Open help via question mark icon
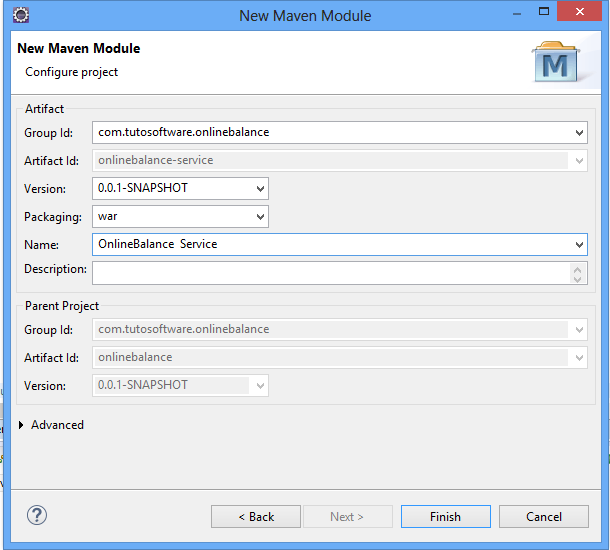The width and height of the screenshot is (610, 550). click(37, 515)
